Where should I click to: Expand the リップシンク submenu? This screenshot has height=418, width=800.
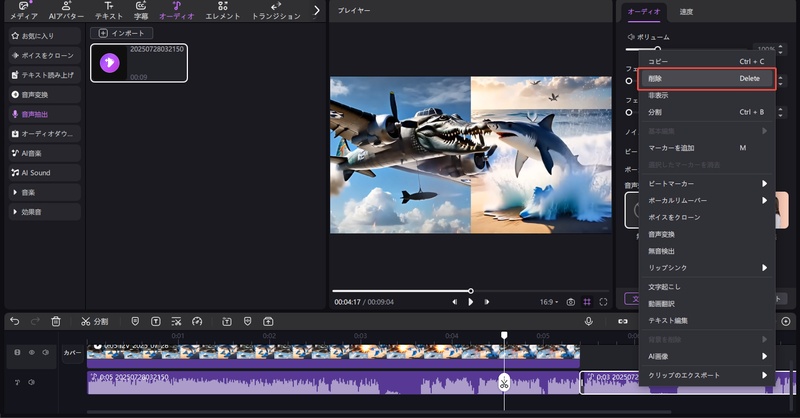pyautogui.click(x=707, y=268)
